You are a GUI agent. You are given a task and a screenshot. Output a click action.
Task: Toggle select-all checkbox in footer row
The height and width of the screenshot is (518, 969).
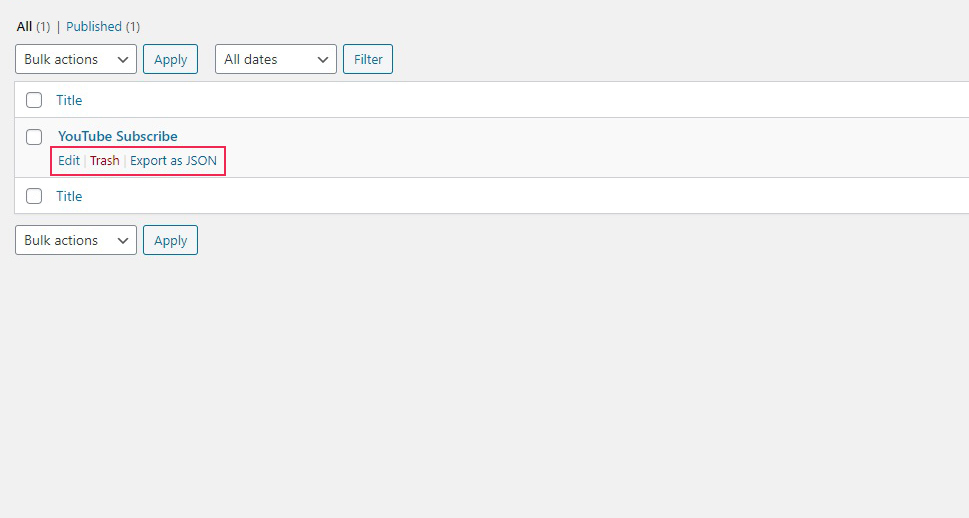[34, 196]
